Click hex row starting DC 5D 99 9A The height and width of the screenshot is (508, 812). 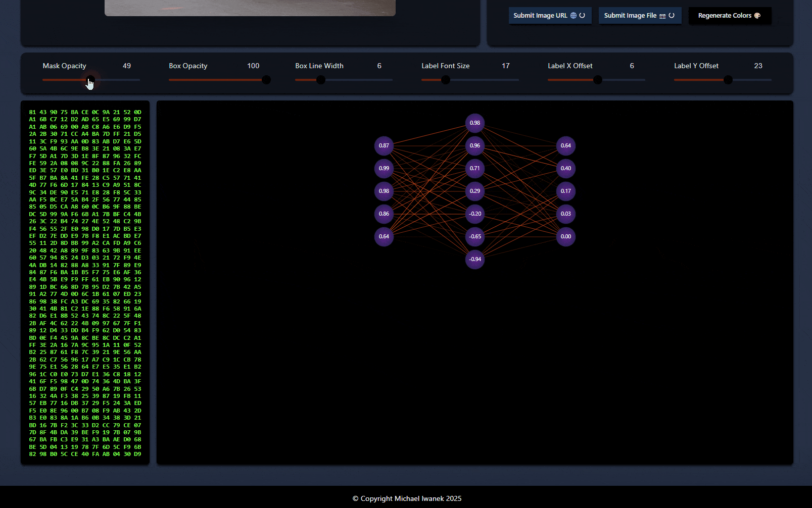click(x=85, y=214)
